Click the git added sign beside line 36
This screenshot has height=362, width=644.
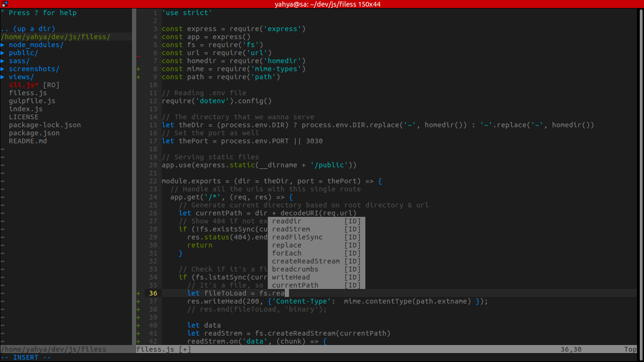[x=139, y=293]
